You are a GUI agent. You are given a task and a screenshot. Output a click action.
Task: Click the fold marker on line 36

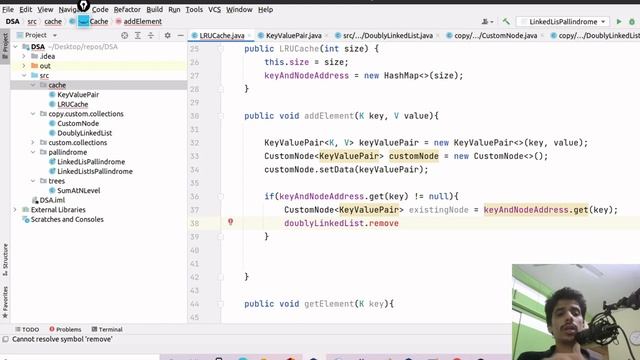tap(220, 197)
